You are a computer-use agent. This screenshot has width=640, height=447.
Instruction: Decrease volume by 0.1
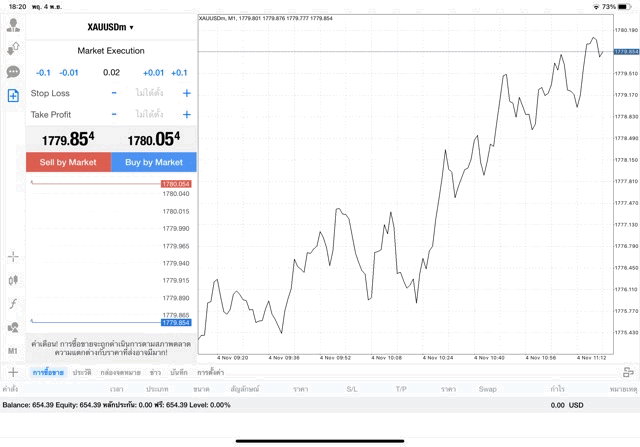(43, 73)
